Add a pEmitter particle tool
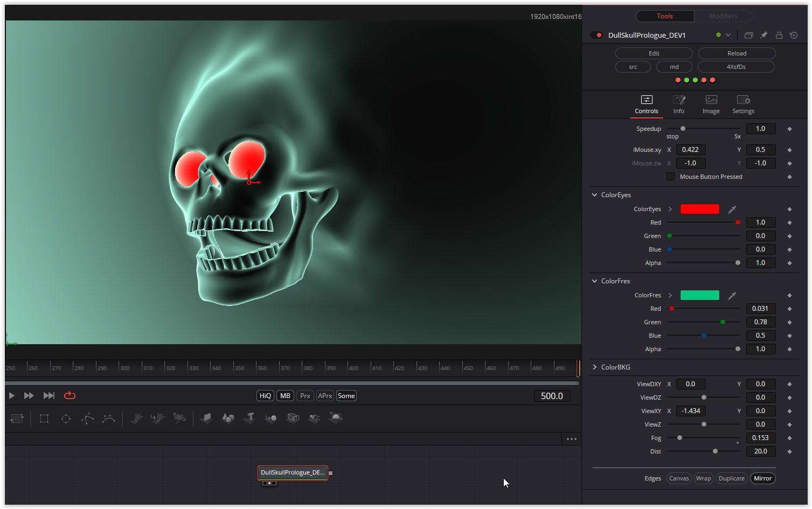 tap(136, 418)
